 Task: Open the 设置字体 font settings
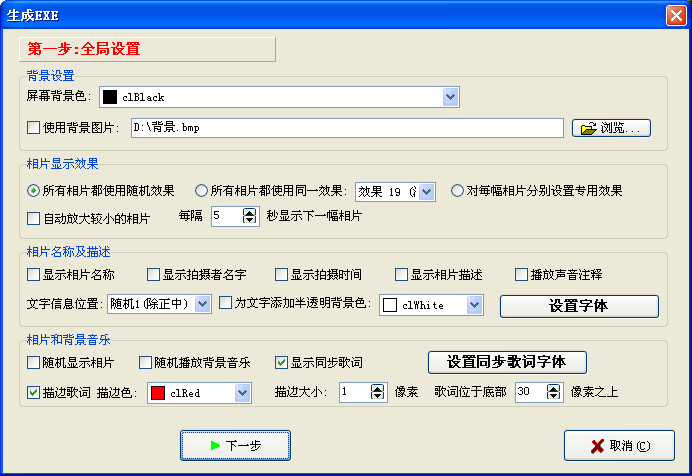(x=579, y=306)
